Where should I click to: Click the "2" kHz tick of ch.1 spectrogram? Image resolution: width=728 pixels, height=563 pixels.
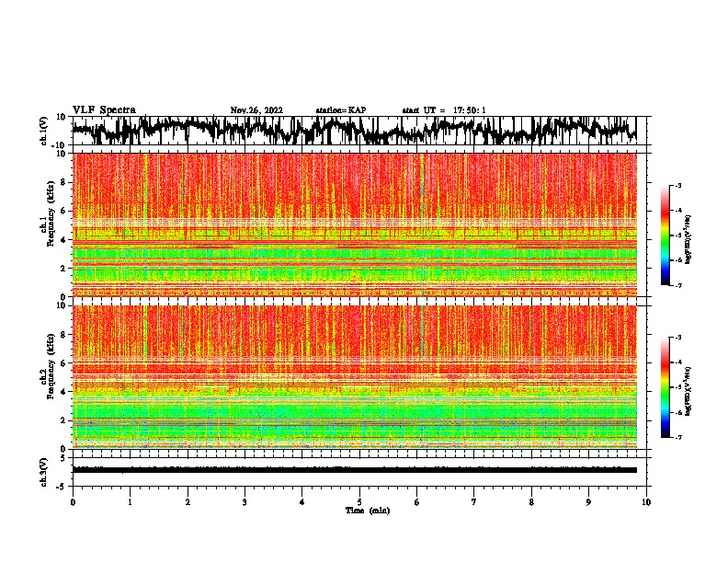[x=63, y=268]
